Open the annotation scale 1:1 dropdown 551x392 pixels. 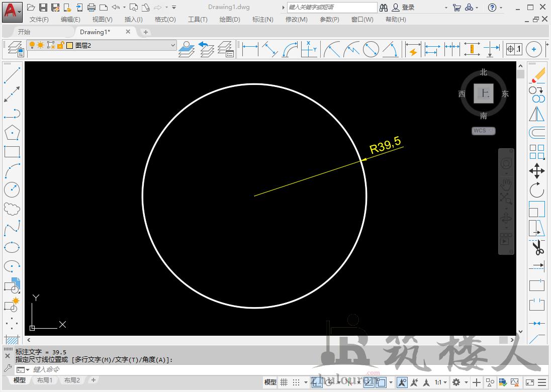pyautogui.click(x=441, y=382)
